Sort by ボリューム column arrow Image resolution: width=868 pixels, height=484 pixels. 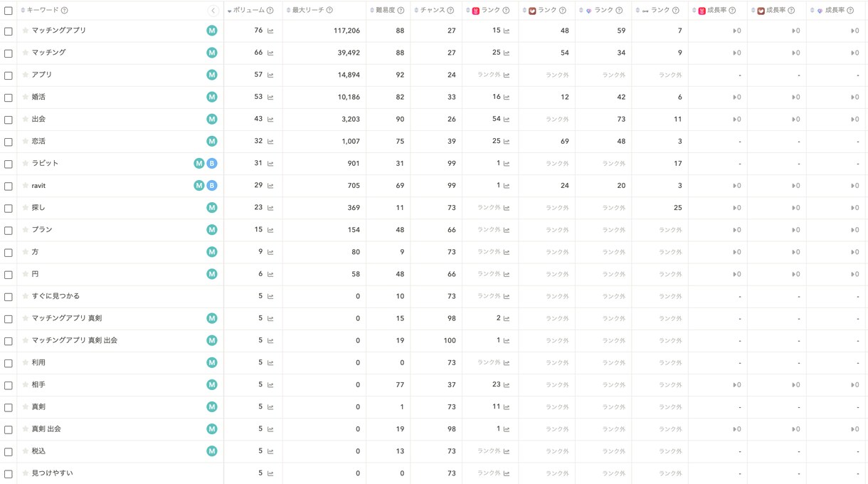tap(229, 11)
